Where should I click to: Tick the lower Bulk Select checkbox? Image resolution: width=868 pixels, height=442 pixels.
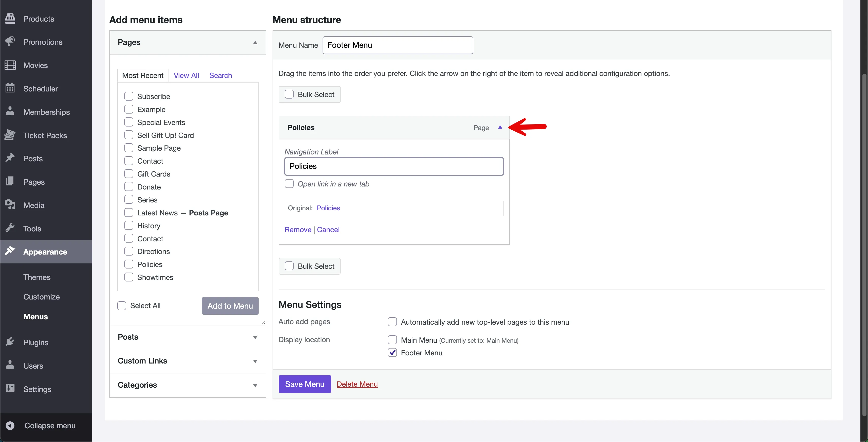click(289, 266)
